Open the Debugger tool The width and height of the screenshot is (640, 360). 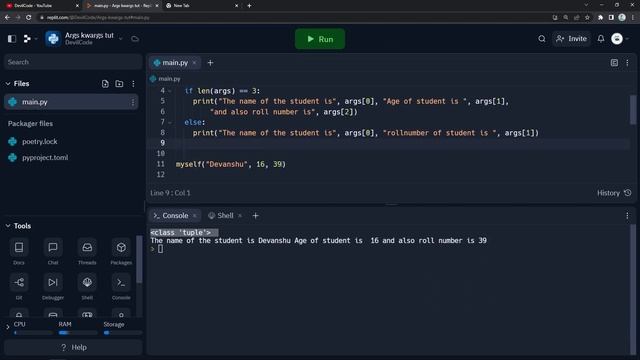pos(53,287)
